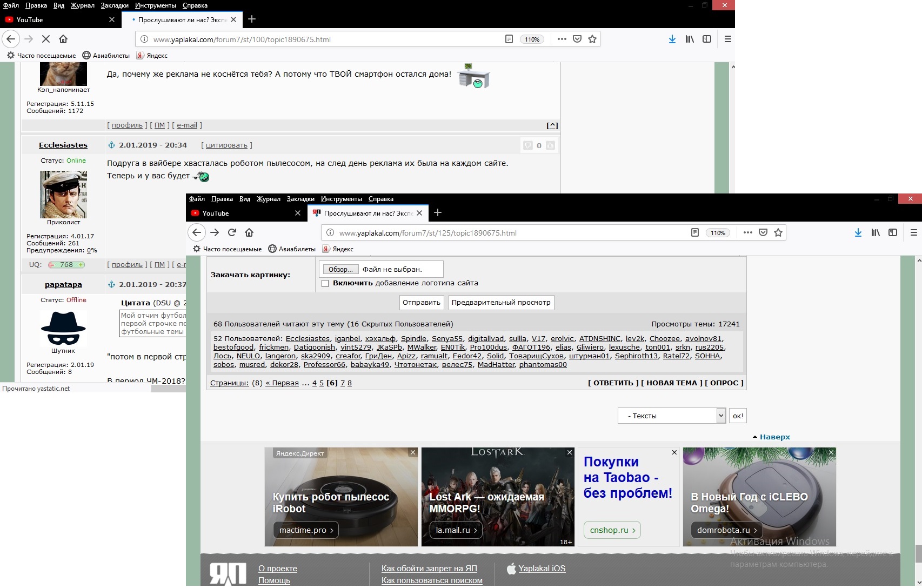Toggle reader view in the front window address bar
This screenshot has width=922, height=588.
click(x=695, y=232)
